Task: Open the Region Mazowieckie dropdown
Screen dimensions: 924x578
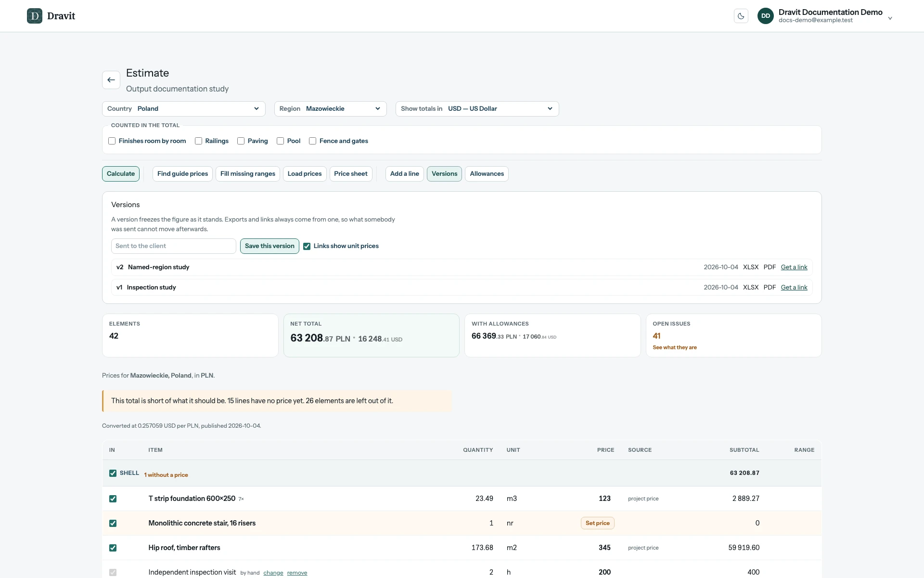Action: coord(331,109)
